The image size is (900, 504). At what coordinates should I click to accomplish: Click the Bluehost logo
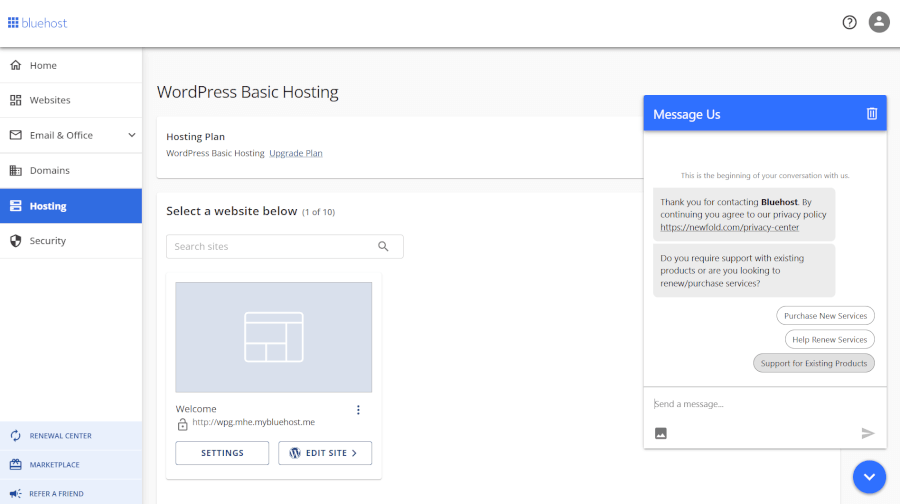37,23
